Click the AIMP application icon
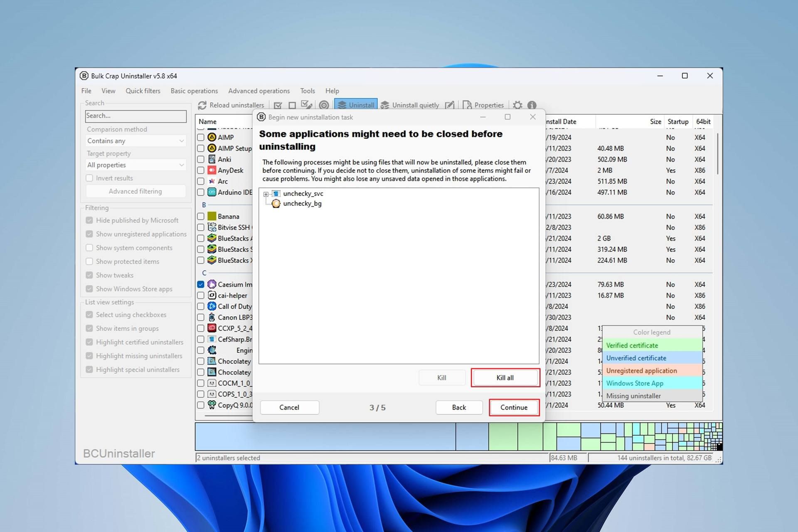This screenshot has width=798, height=532. [x=212, y=137]
